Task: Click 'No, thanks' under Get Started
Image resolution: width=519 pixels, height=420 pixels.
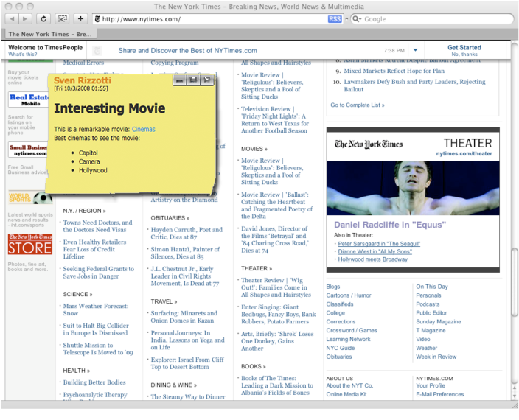Action: [464, 55]
